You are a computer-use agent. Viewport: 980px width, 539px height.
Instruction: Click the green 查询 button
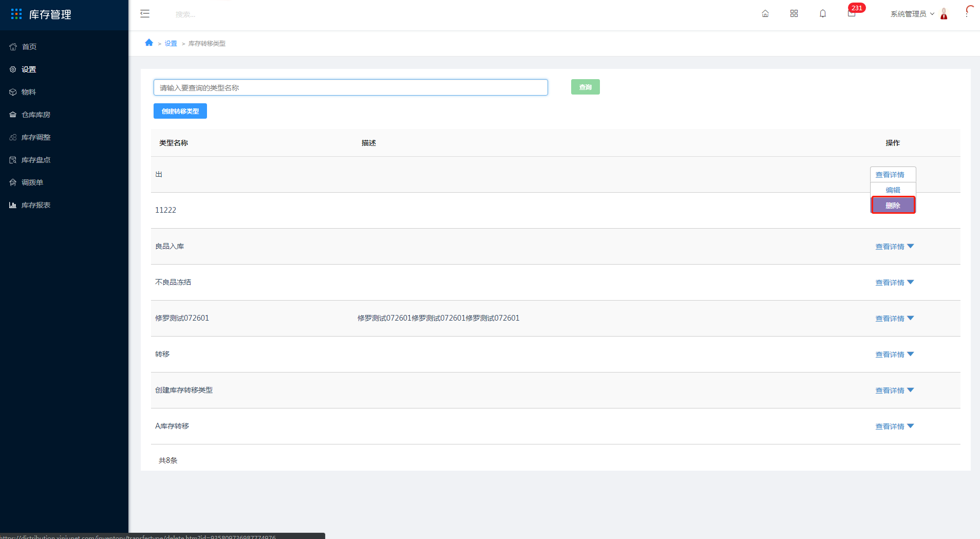pos(586,87)
